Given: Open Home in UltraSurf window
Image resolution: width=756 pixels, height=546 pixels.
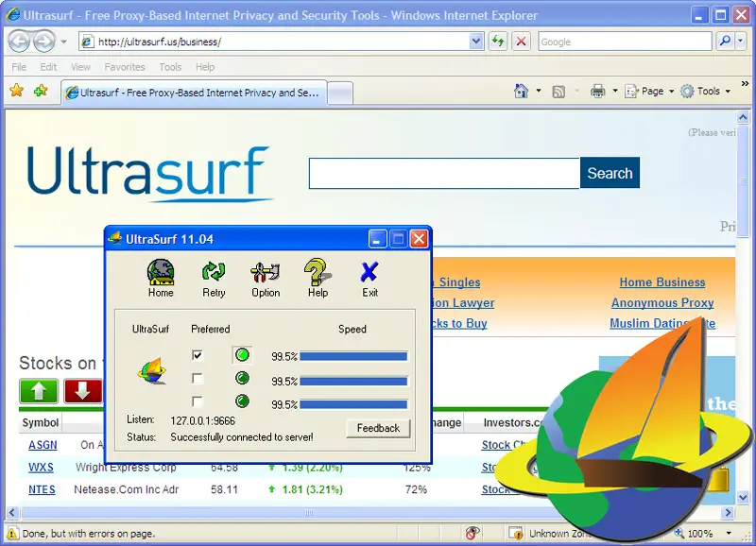Looking at the screenshot, I should 161,278.
